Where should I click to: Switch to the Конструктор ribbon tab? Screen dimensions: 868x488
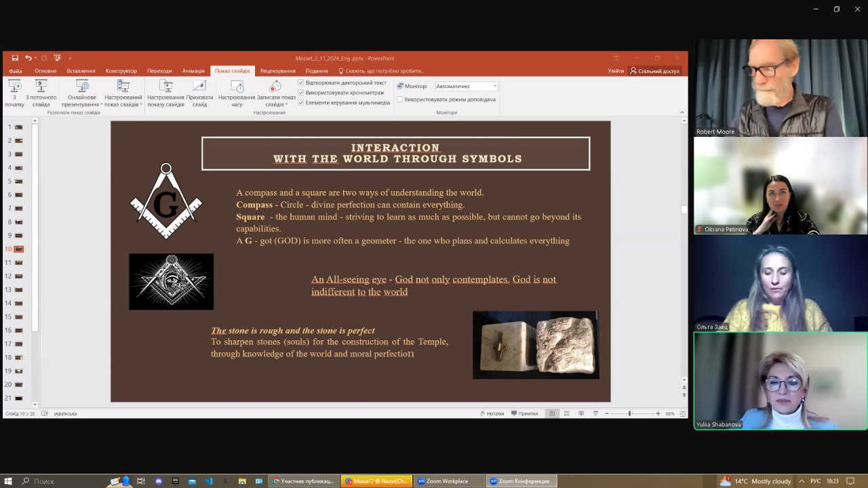(121, 70)
